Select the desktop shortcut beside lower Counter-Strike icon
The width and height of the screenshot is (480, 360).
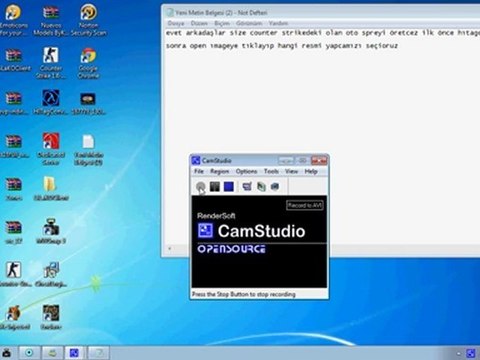coord(51,274)
